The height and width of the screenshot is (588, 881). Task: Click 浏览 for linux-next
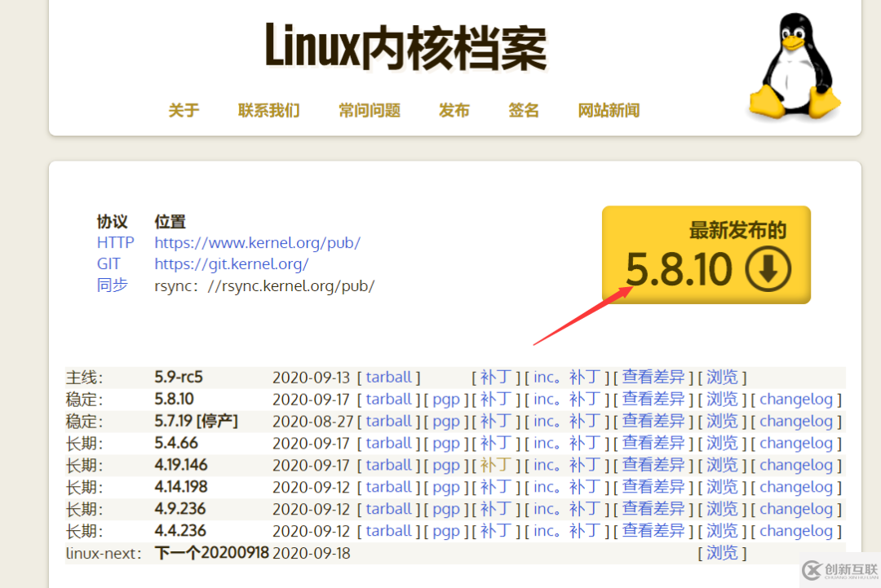[722, 552]
